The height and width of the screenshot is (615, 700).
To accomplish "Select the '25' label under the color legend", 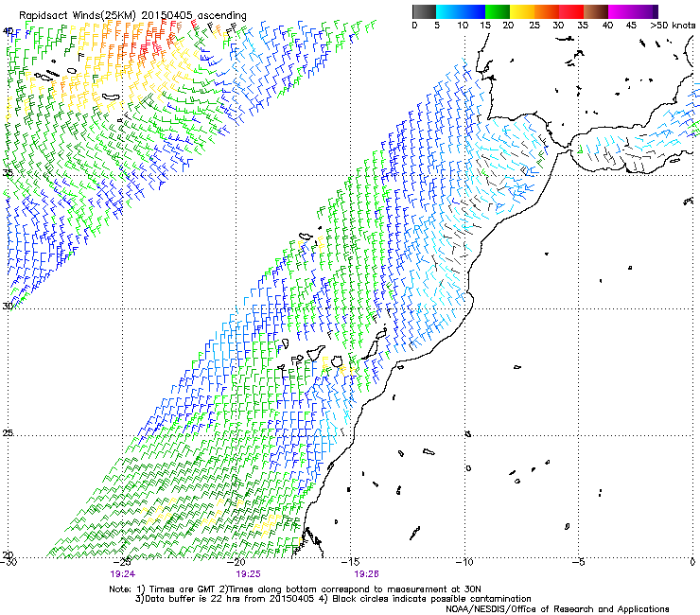I will pyautogui.click(x=534, y=25).
